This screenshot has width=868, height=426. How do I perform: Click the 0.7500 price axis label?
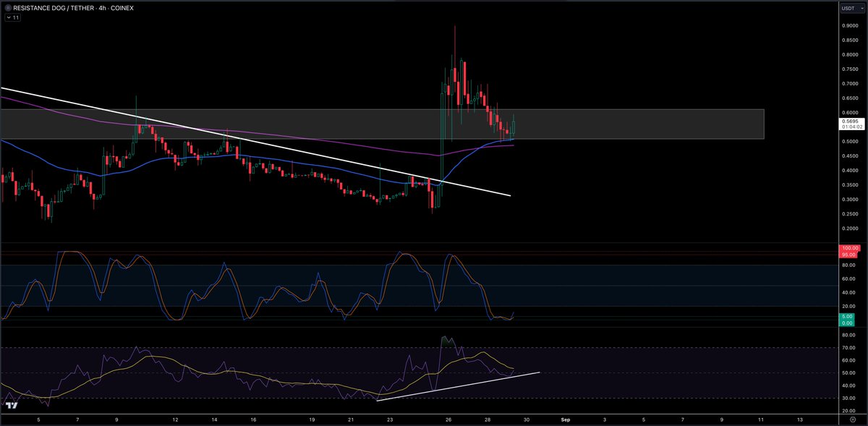point(848,69)
